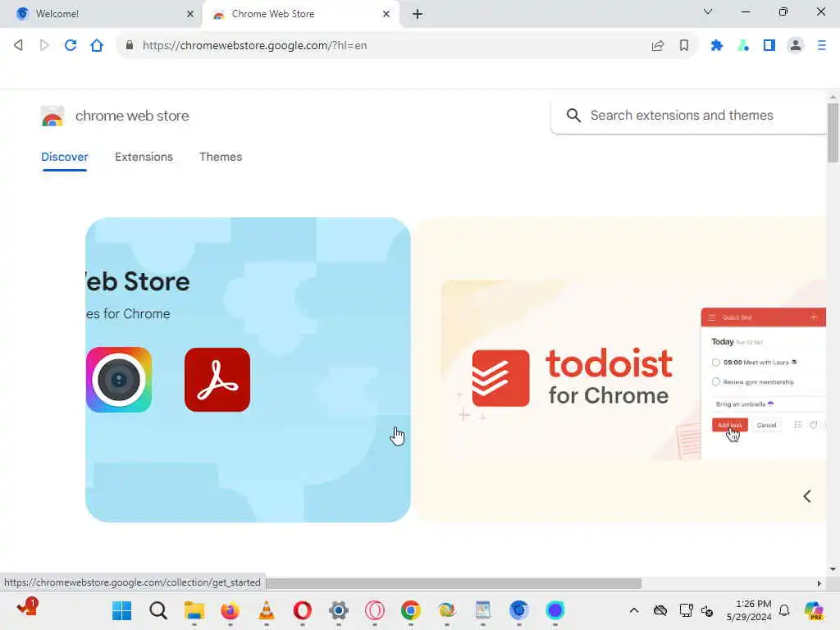Open the Extensions store tab
Image resolution: width=840 pixels, height=630 pixels.
tap(144, 157)
